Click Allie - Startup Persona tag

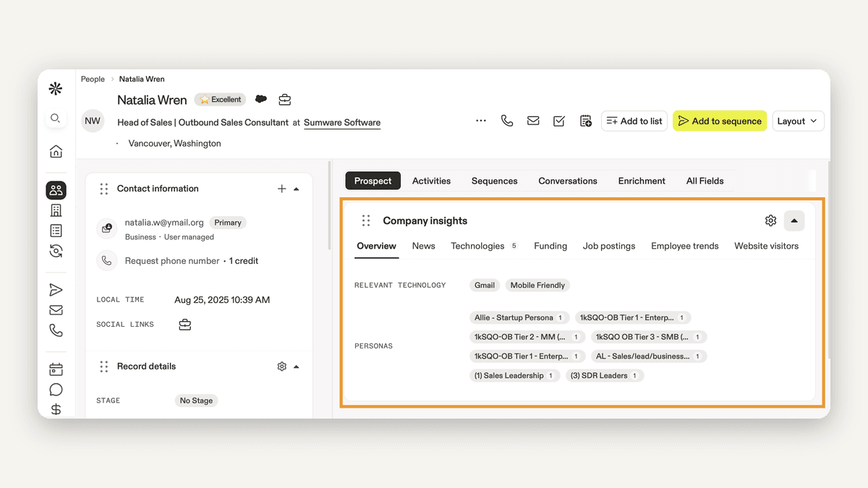pos(519,317)
